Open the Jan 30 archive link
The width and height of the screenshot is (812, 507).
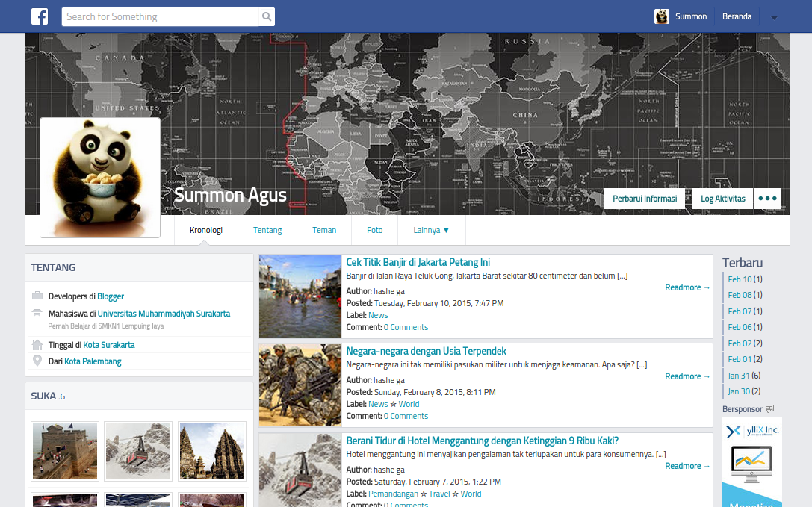pos(739,391)
